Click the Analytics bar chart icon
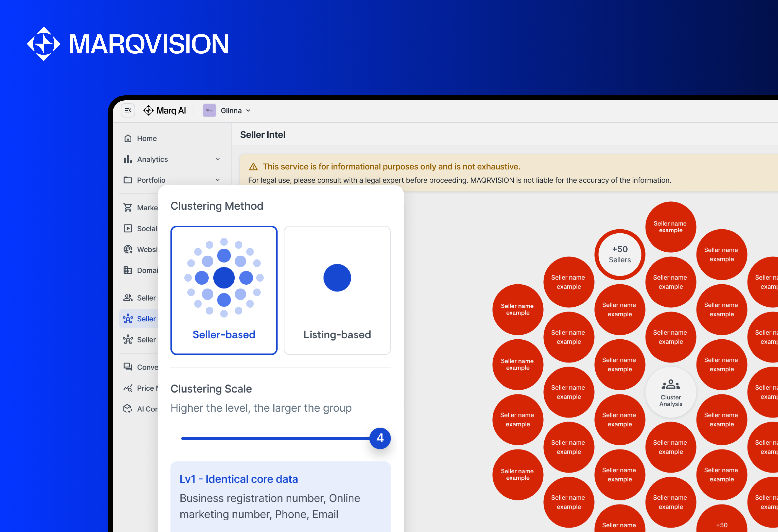 [x=128, y=159]
